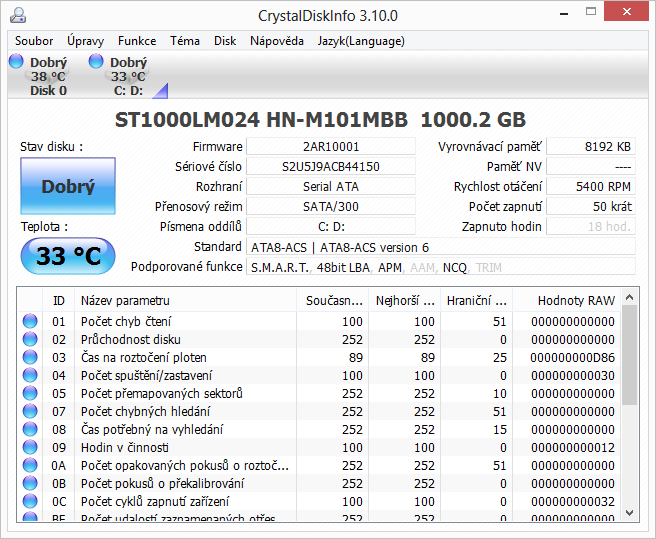Click status orb for attribute 03 spin-up row
Viewport: 656px width, 539px height.
point(30,357)
